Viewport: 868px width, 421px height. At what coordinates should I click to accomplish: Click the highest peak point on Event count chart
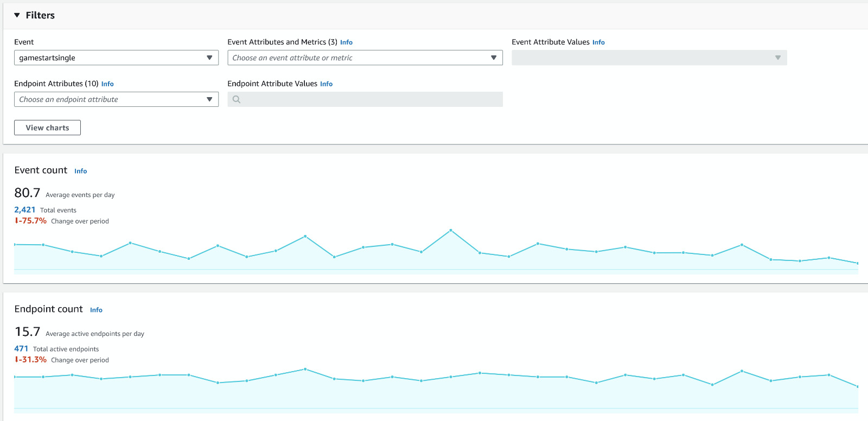point(451,231)
